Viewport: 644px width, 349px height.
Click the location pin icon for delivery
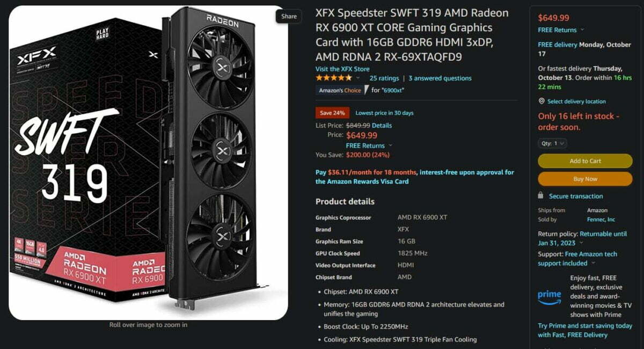click(541, 101)
